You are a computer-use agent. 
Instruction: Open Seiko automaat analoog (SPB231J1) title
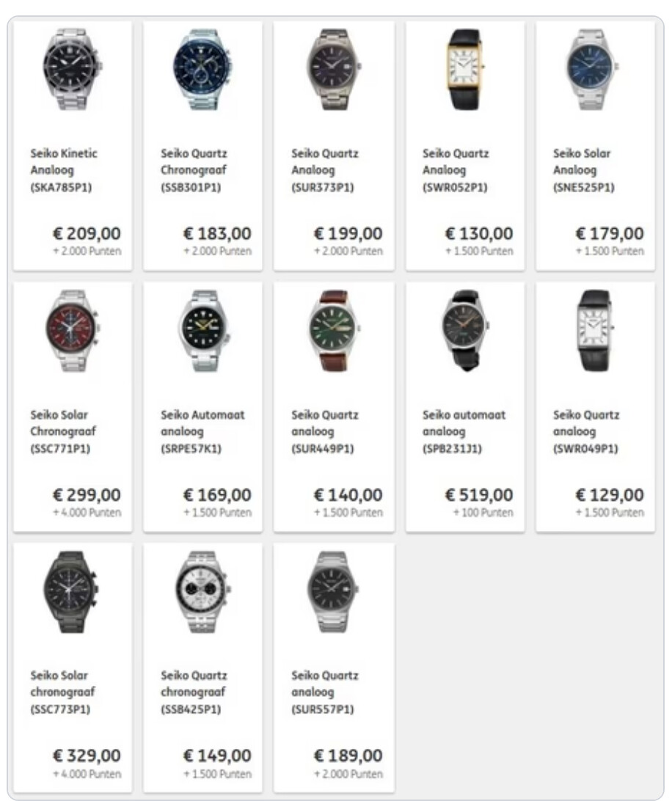pos(464,431)
